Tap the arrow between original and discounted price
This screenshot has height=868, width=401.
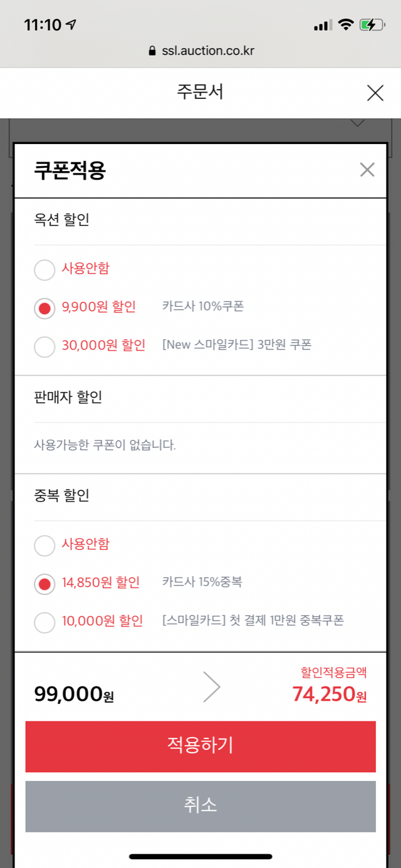[212, 687]
